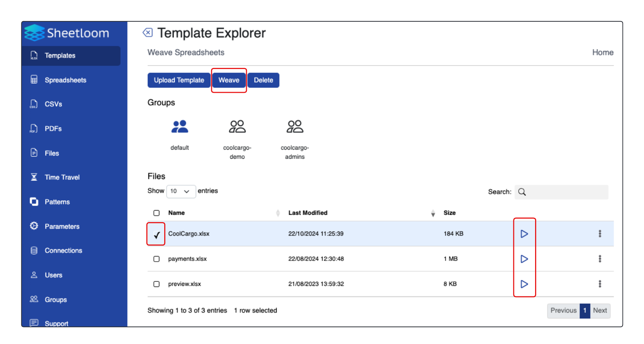644x344 pixels.
Task: Click the CoolCargo.xlsx file name
Action: coord(189,234)
